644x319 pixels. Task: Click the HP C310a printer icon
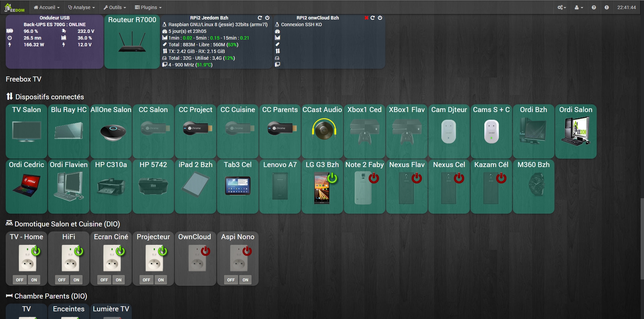coord(111,186)
